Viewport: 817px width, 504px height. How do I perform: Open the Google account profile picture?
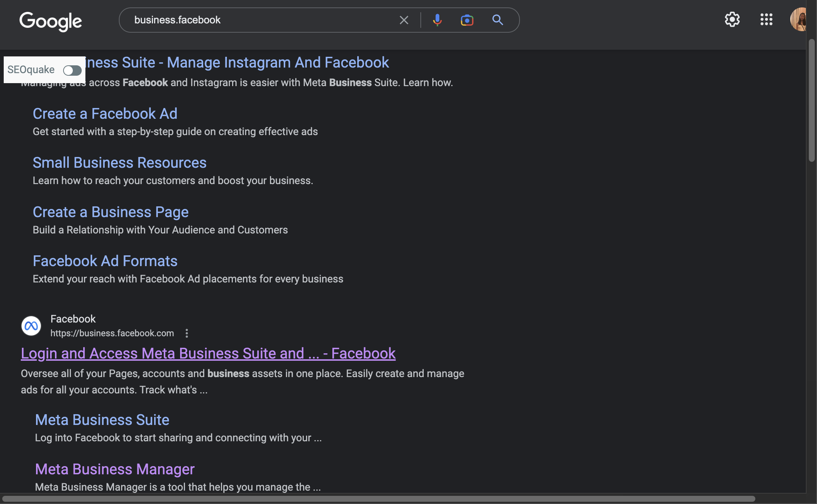(798, 19)
